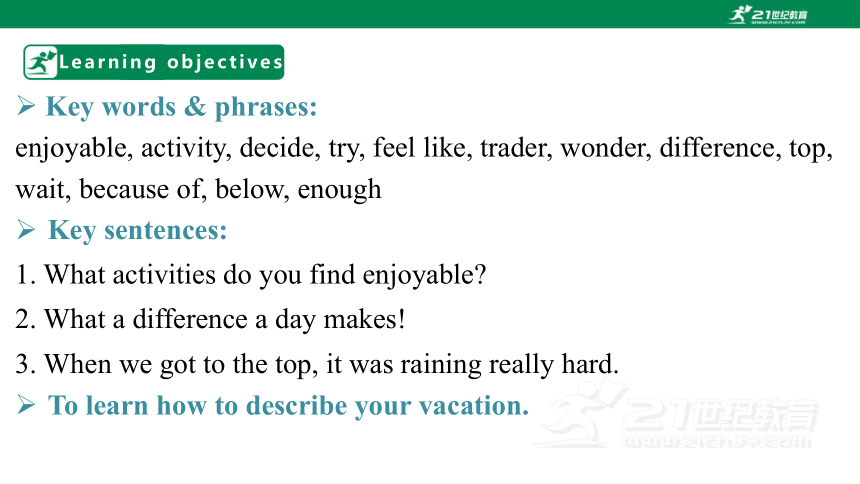
Task: Click the watermark website URL text at bottom right
Action: click(716, 441)
